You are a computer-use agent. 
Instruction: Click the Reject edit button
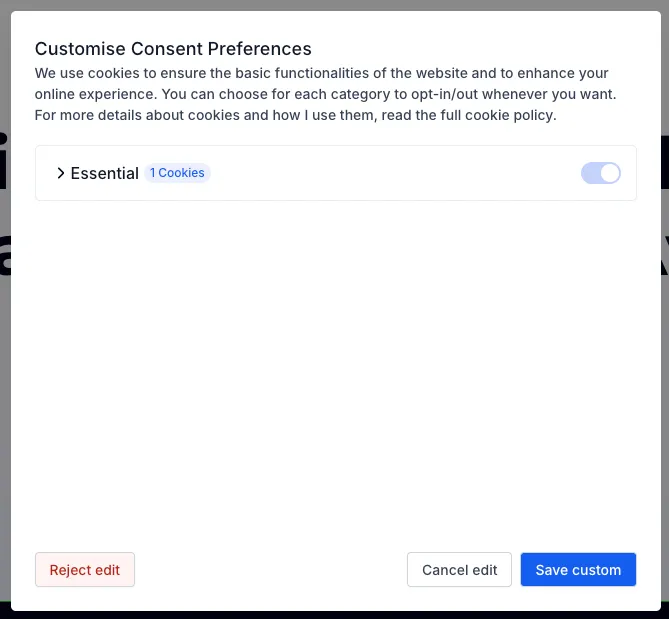[85, 570]
